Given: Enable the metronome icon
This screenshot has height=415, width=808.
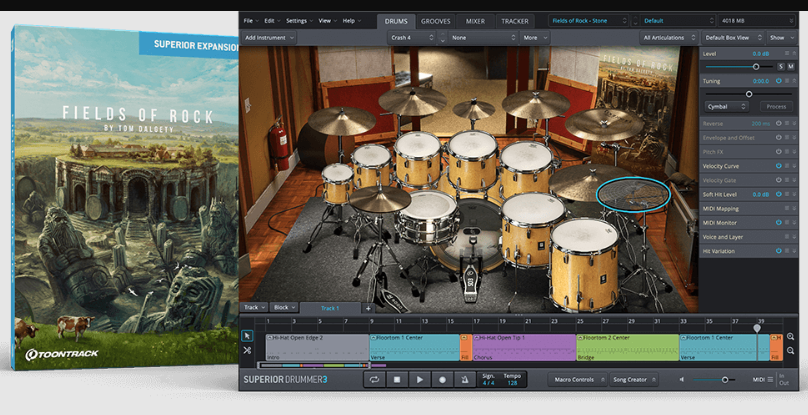Looking at the screenshot, I should pyautogui.click(x=463, y=380).
